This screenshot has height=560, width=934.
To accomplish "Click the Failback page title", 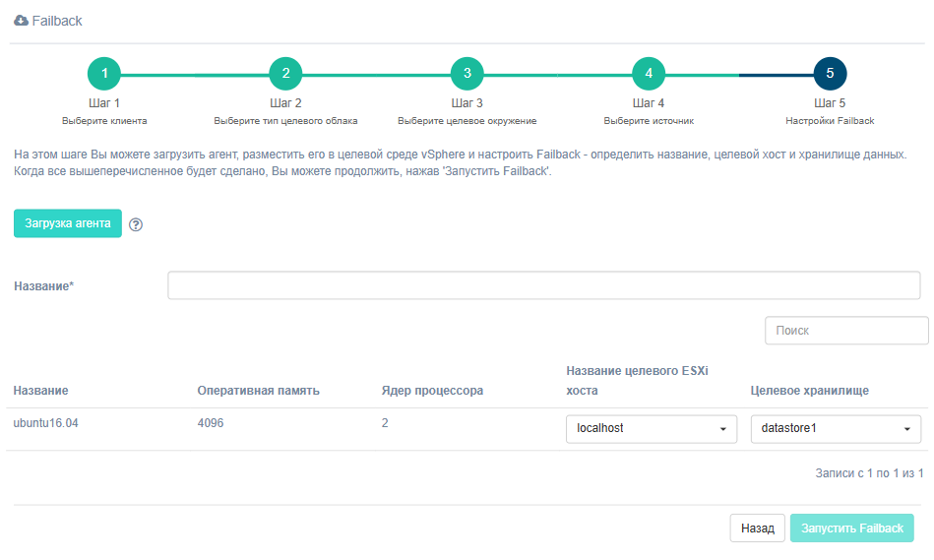I will coord(57,21).
